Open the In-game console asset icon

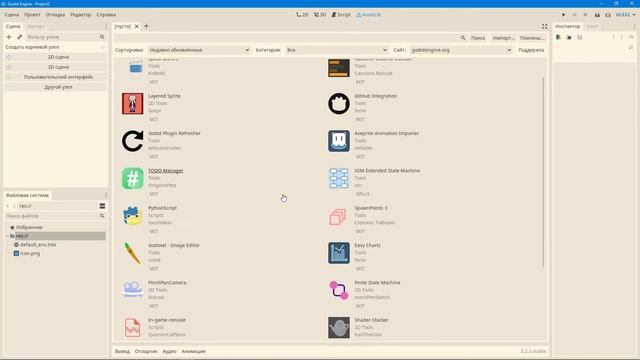point(133,327)
